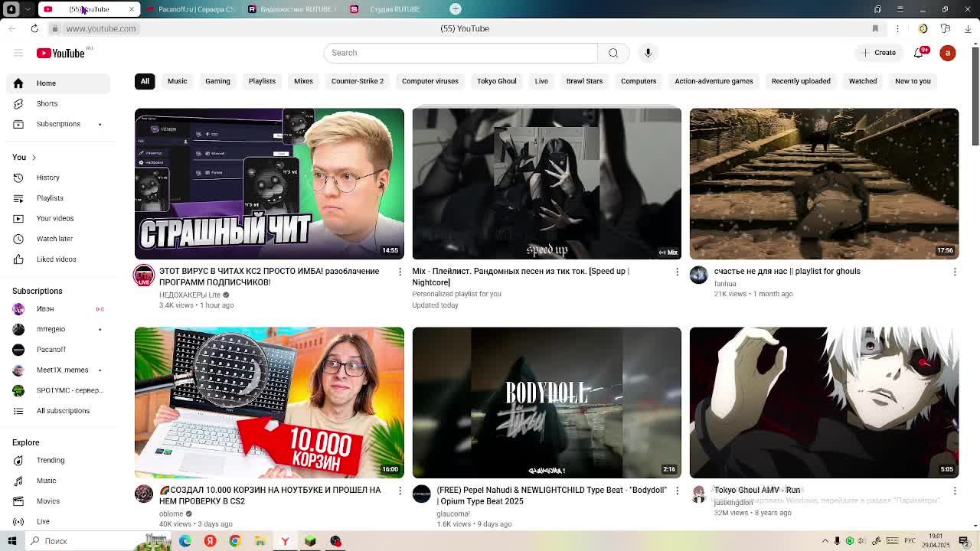
Task: Select the Brawl Stars filter chip
Action: (584, 81)
